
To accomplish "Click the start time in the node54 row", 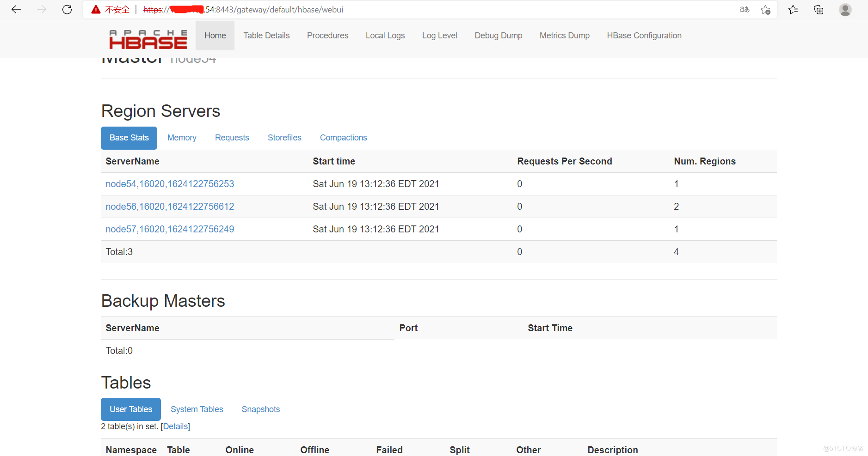I will click(376, 184).
